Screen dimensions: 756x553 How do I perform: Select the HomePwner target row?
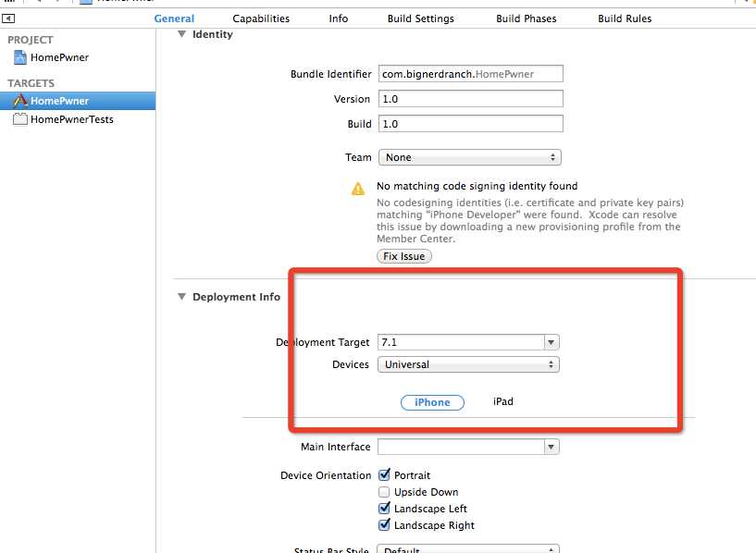click(78, 101)
